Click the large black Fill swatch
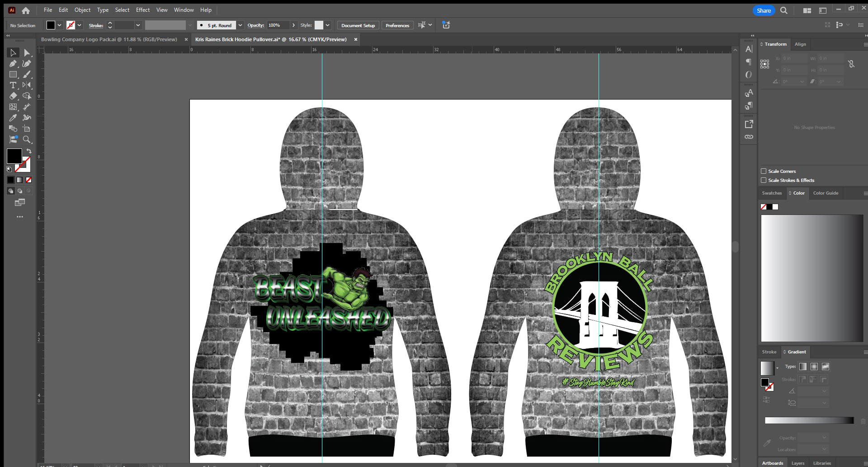This screenshot has height=467, width=868. point(14,156)
